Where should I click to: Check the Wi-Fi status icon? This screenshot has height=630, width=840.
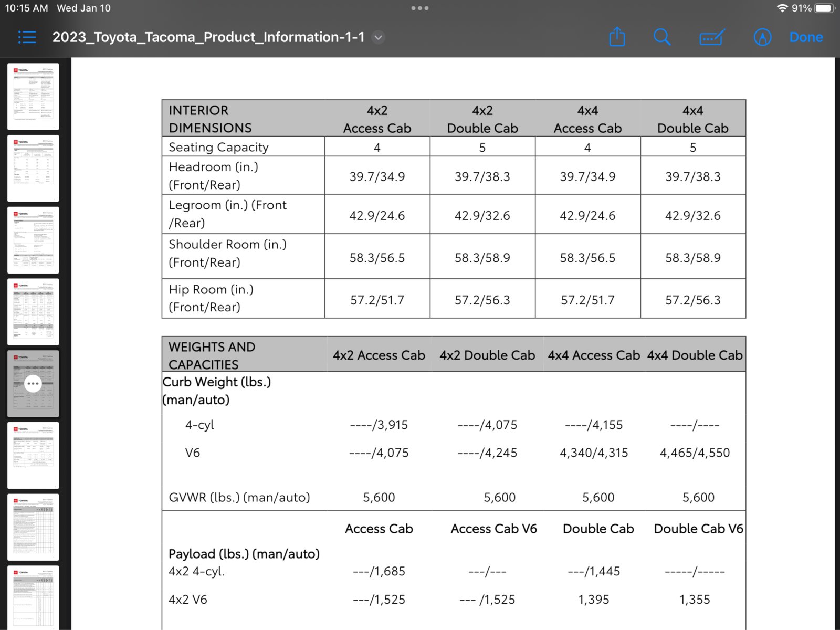[x=782, y=8]
